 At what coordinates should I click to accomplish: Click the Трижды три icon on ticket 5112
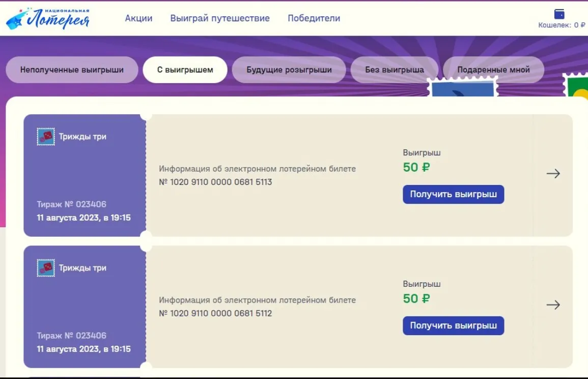(46, 268)
